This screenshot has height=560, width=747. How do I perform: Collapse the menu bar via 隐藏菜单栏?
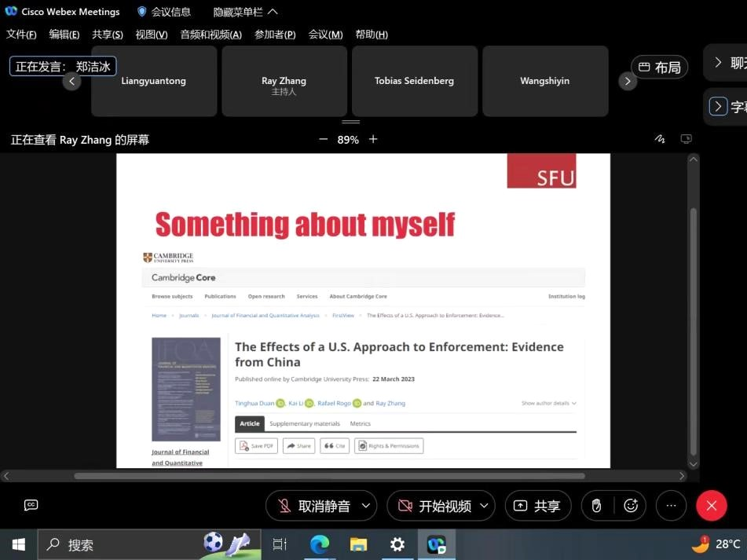point(245,12)
